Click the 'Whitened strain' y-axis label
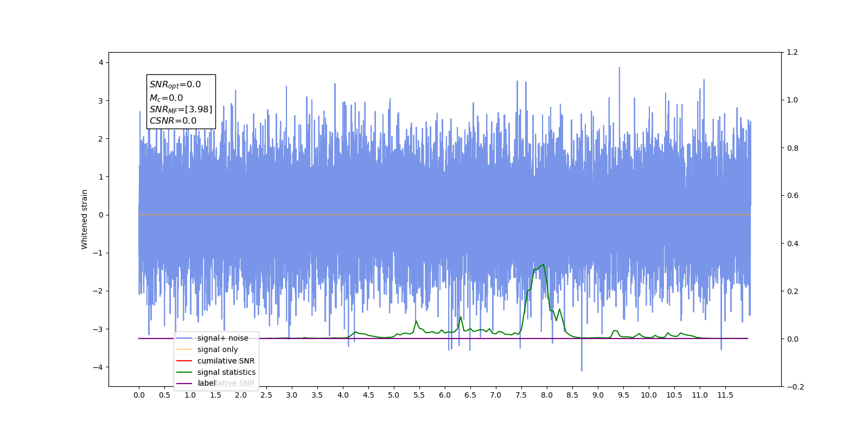This screenshot has width=868, height=434. coord(85,219)
